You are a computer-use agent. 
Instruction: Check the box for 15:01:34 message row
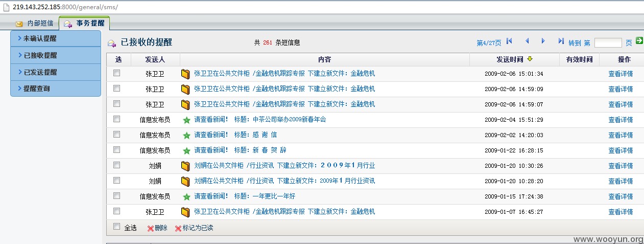[x=117, y=73]
